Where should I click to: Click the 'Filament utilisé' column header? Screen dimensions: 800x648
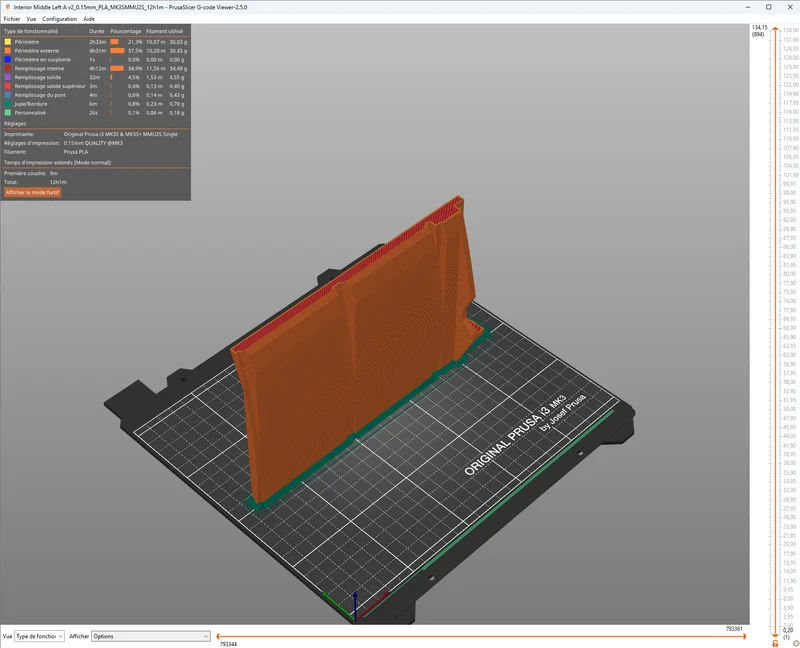point(164,31)
